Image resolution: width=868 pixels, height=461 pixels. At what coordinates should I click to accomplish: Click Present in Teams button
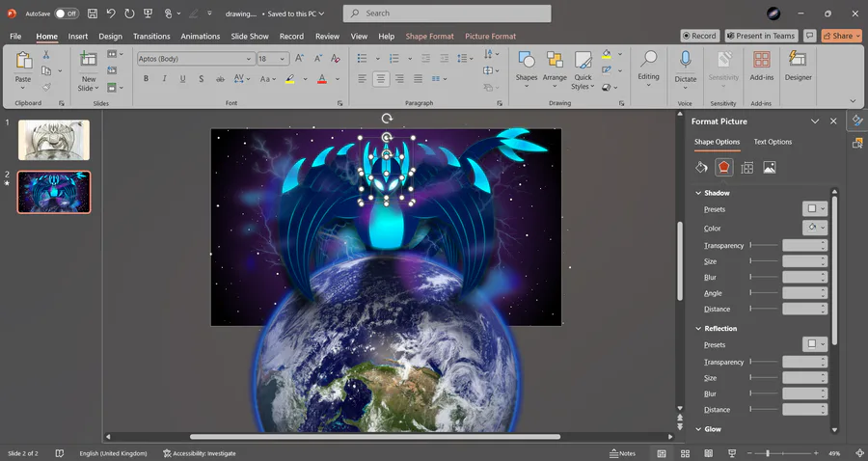[x=761, y=36]
